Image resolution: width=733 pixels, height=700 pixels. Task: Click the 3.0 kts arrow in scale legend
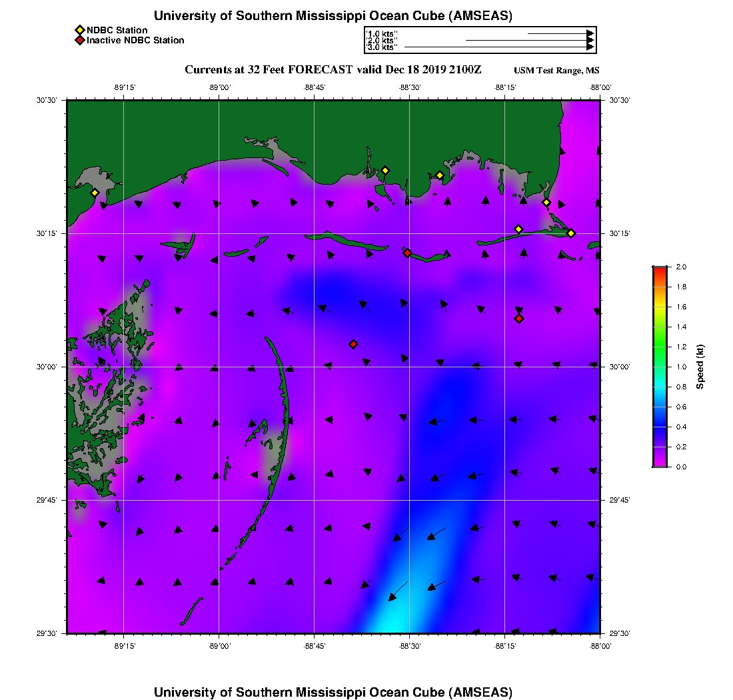[498, 47]
